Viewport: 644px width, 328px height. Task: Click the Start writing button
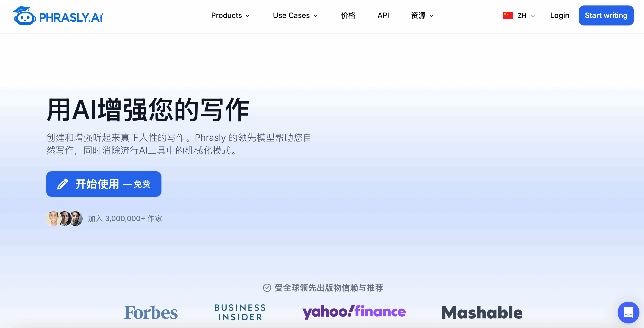coord(606,15)
